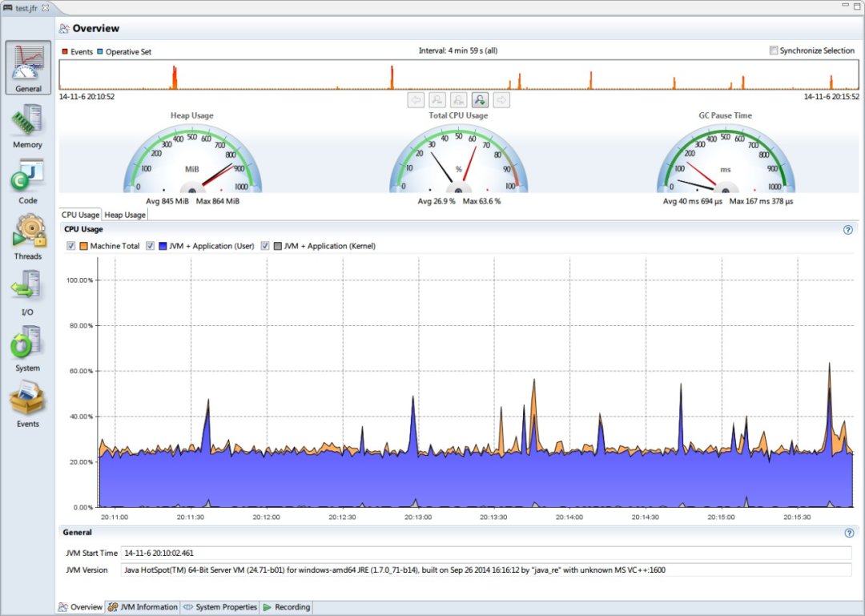Close the test.jfr editor tab
This screenshot has height=616, width=865.
(46, 8)
